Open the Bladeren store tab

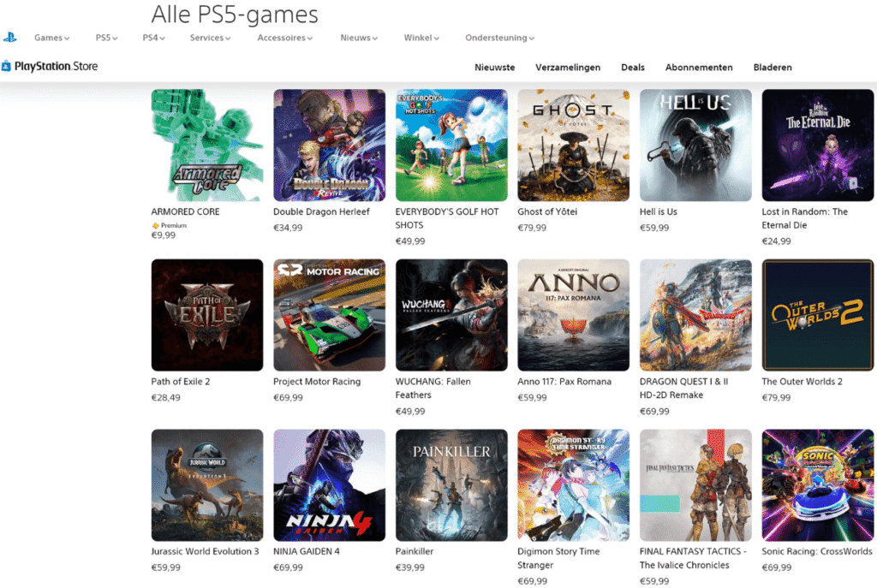coord(773,67)
